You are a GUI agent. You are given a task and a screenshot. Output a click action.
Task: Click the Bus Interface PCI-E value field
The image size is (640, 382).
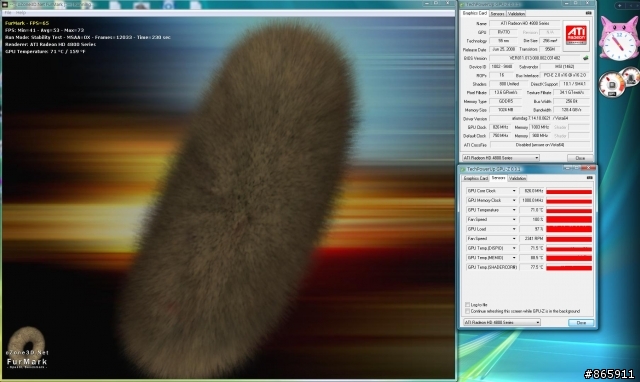click(x=565, y=76)
